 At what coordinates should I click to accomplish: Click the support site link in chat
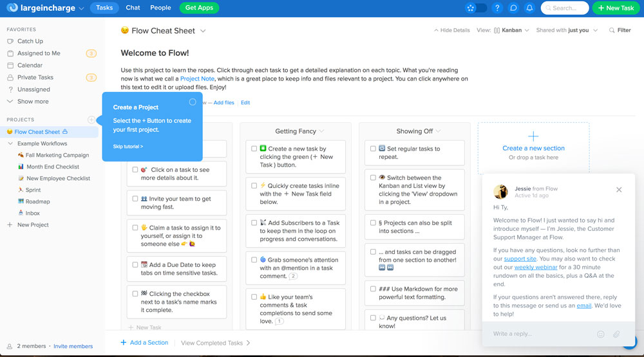(520, 259)
